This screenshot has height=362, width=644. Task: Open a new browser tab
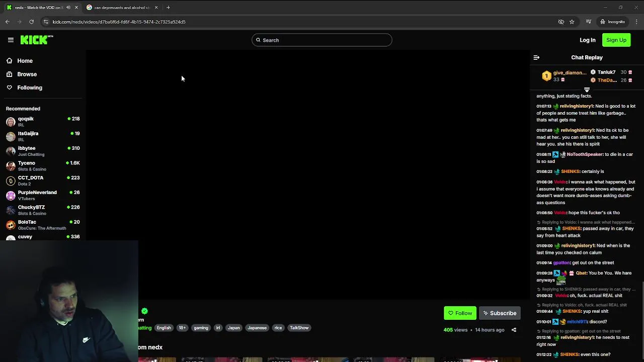(x=168, y=8)
